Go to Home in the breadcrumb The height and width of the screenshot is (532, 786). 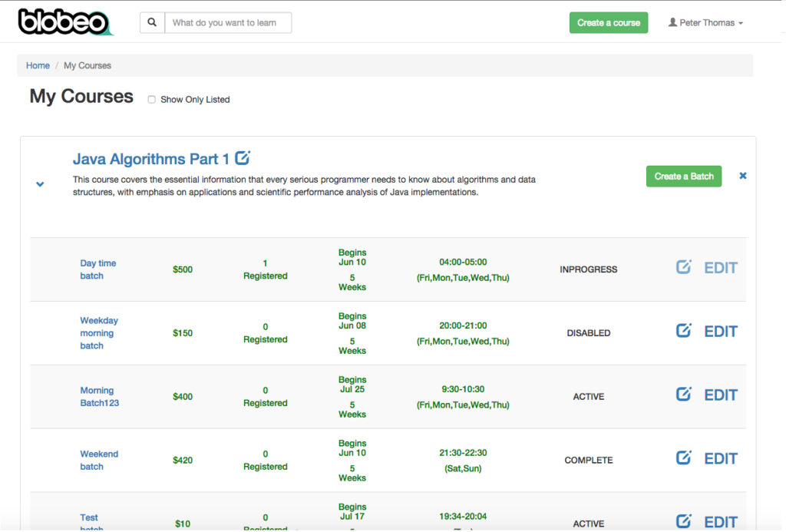point(38,66)
